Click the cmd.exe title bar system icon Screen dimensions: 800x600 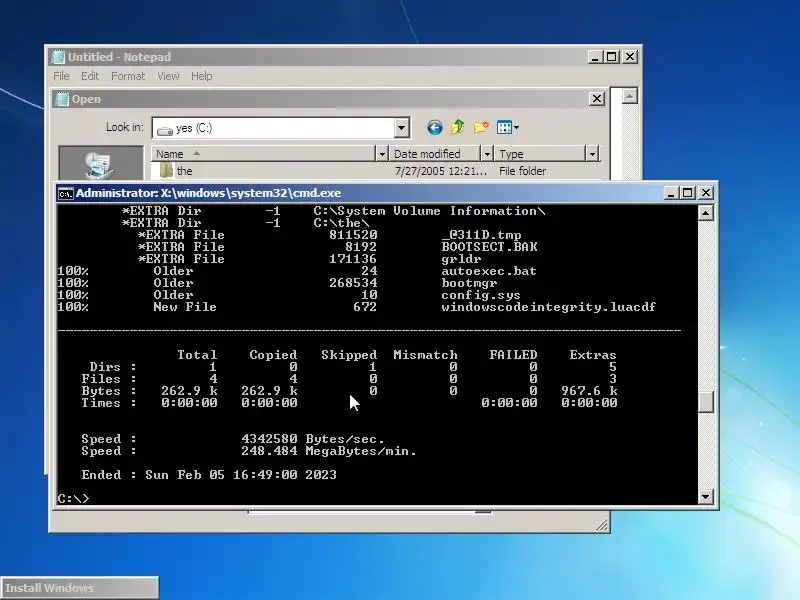(x=65, y=193)
